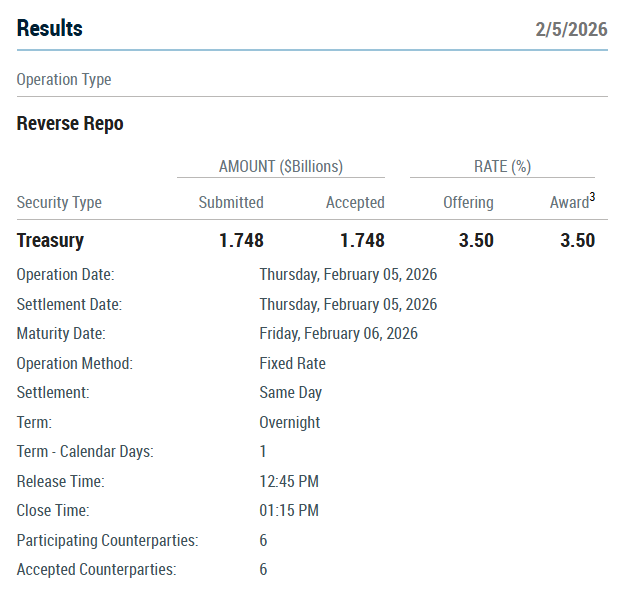Click the Term - Calendar Days label
Screen dimensions: 629x616
click(85, 452)
